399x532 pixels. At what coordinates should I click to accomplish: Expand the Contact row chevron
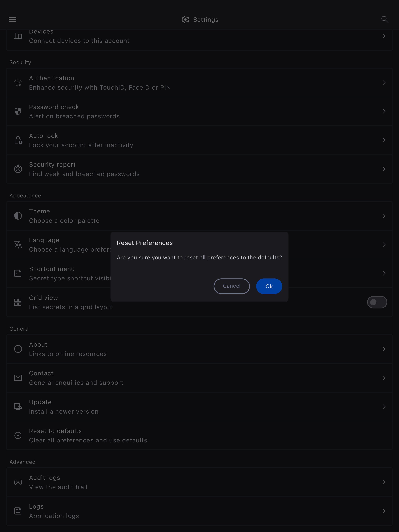point(384,378)
